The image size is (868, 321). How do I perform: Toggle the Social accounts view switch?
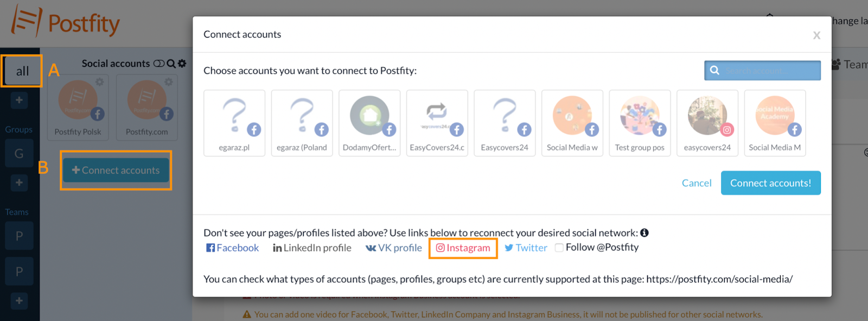point(158,64)
